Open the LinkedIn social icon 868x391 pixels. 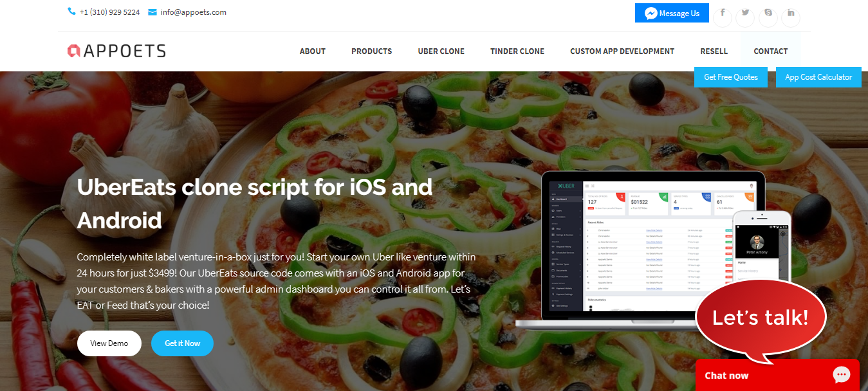tap(791, 14)
